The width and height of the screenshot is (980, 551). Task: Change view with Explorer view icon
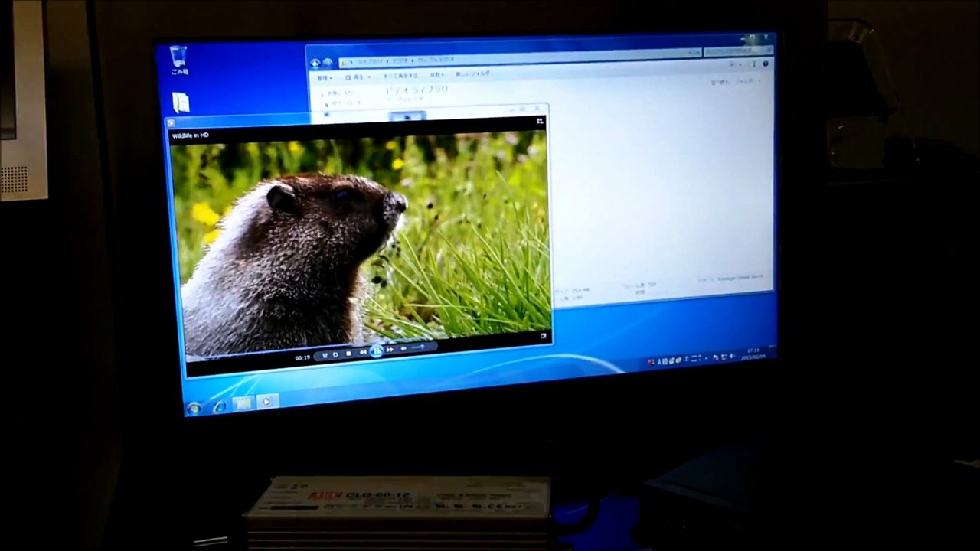733,65
